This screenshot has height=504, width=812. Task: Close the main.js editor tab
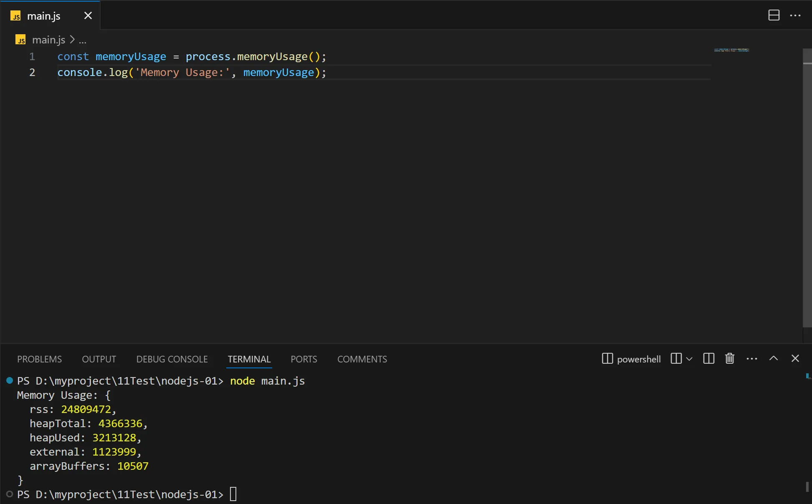click(x=88, y=16)
